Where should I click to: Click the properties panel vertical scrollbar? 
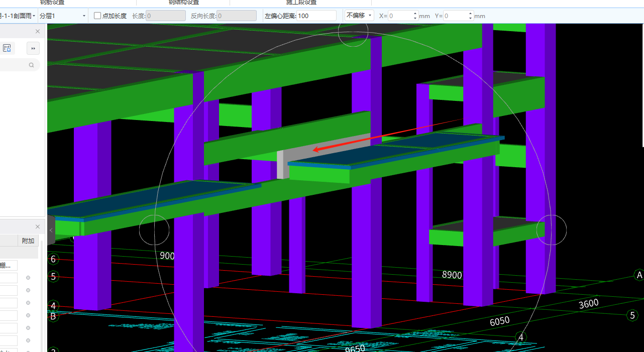tap(42, 296)
